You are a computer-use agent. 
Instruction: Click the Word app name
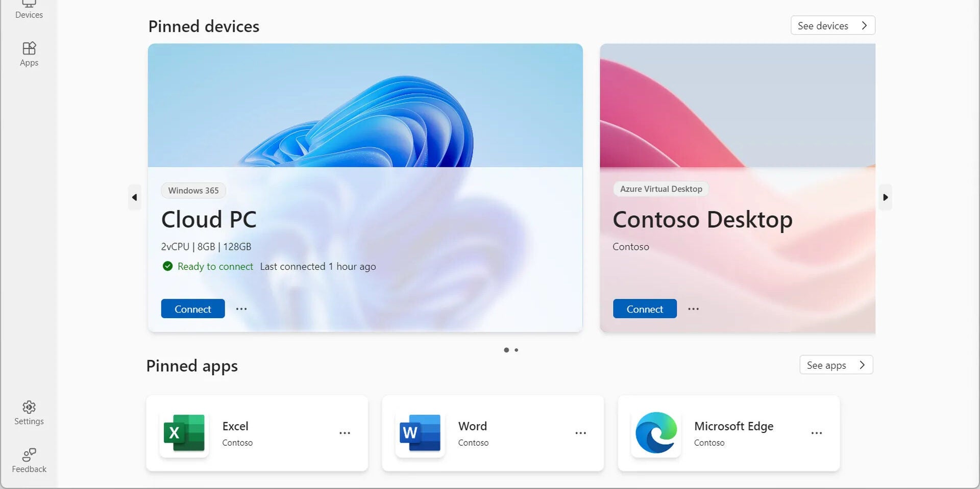click(x=473, y=426)
